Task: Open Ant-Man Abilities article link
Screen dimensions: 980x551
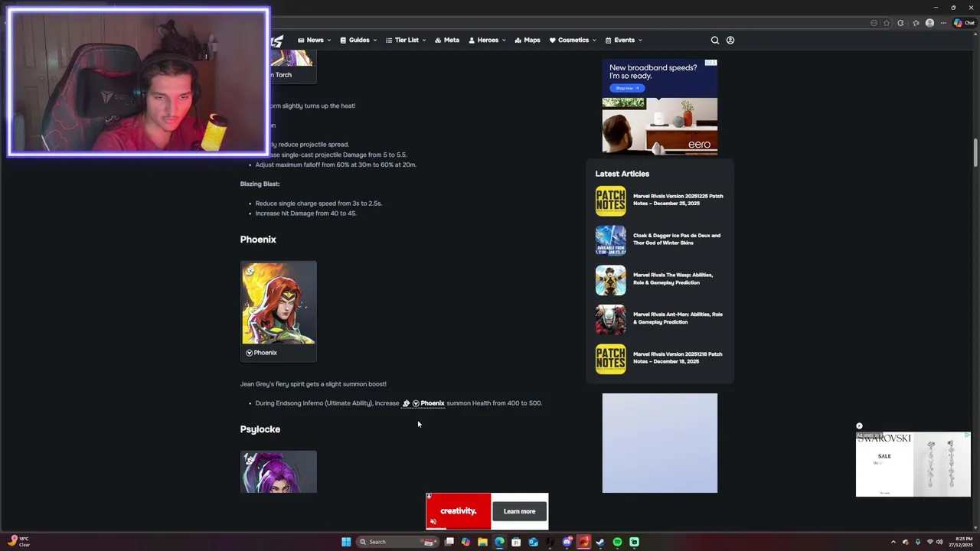Action: [678, 318]
